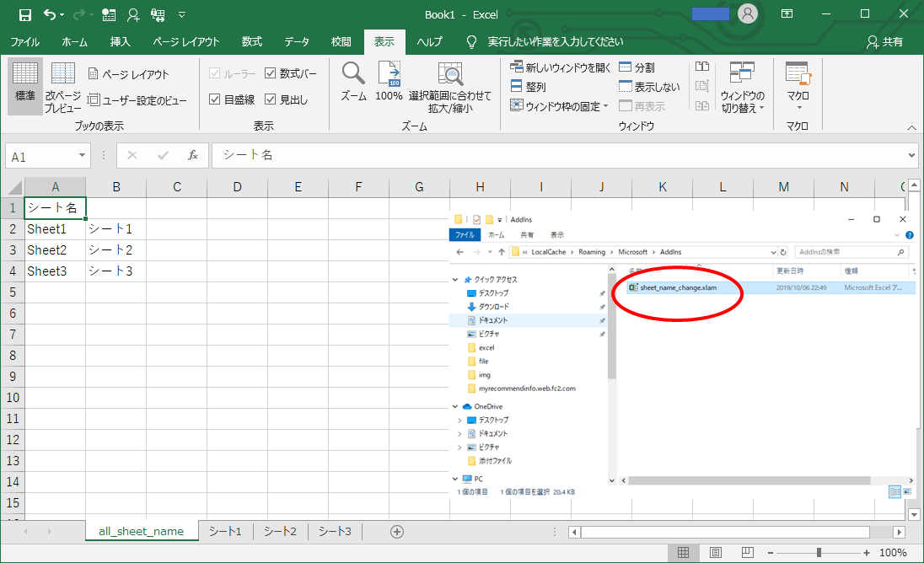Open the シート2 sheet tab
The image size is (924, 563).
tap(280, 531)
